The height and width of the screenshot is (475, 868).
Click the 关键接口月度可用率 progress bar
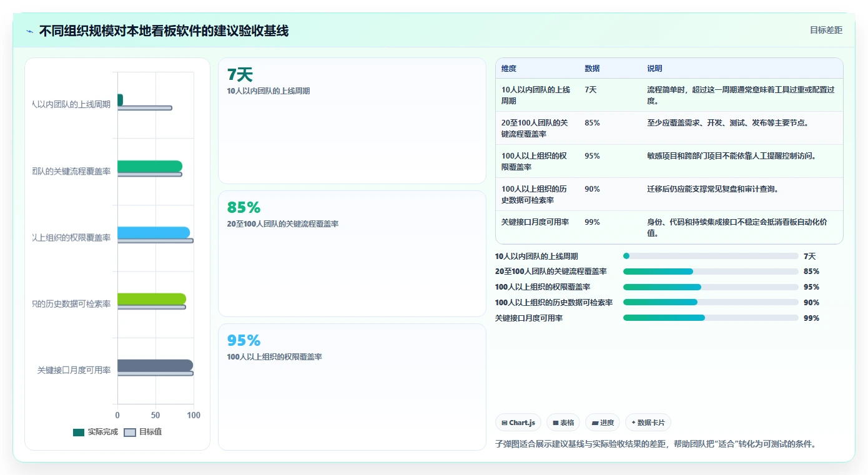tap(711, 318)
